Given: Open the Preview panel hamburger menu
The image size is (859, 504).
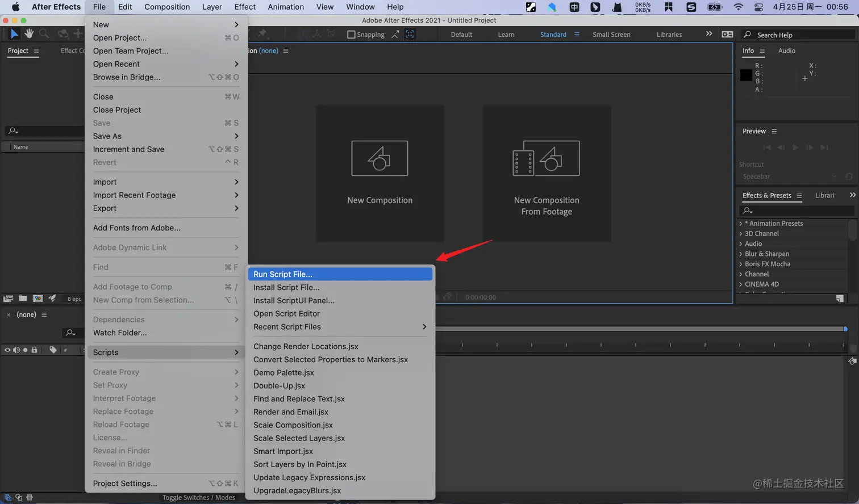Looking at the screenshot, I should (x=774, y=131).
